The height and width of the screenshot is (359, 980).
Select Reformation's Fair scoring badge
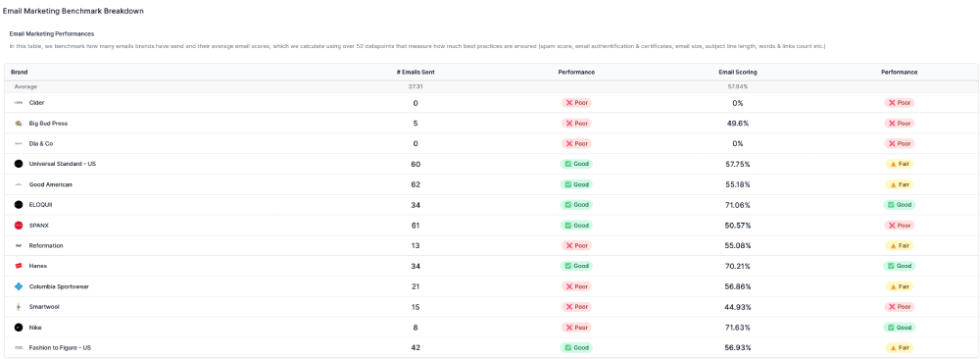point(900,246)
